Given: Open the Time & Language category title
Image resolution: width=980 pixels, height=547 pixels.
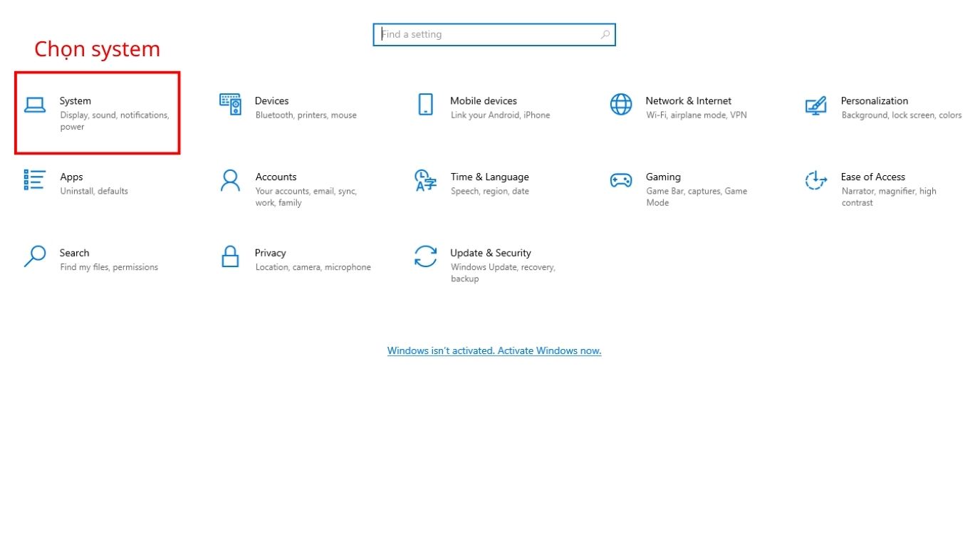Looking at the screenshot, I should [490, 177].
